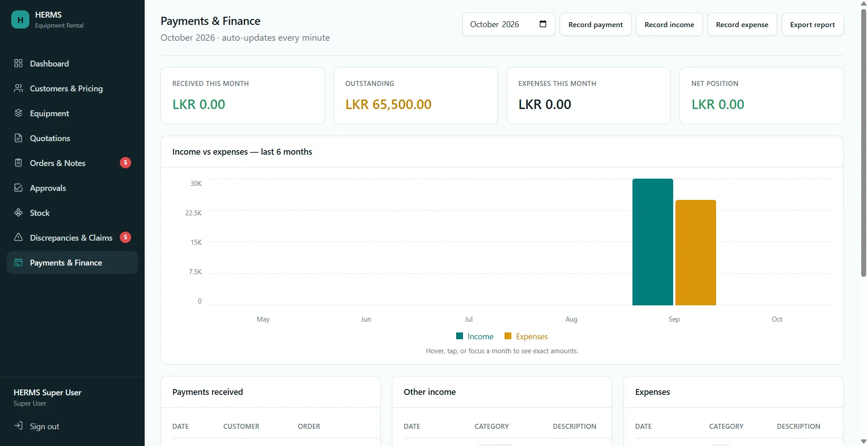Click the scrollbar down arrow

[x=863, y=441]
